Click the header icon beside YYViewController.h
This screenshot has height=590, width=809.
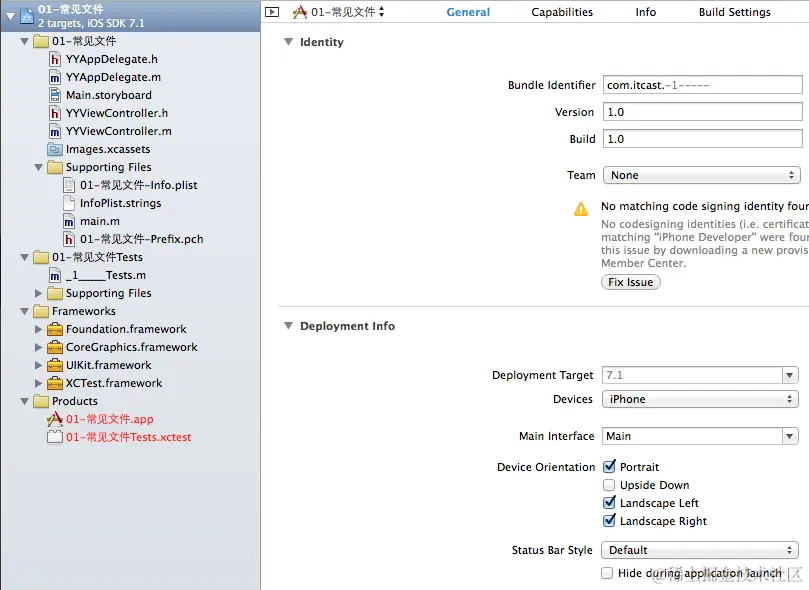pos(55,113)
